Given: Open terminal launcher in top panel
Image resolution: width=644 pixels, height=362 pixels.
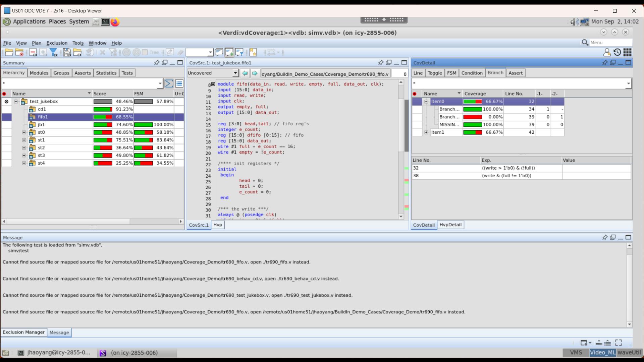Looking at the screenshot, I should point(105,22).
